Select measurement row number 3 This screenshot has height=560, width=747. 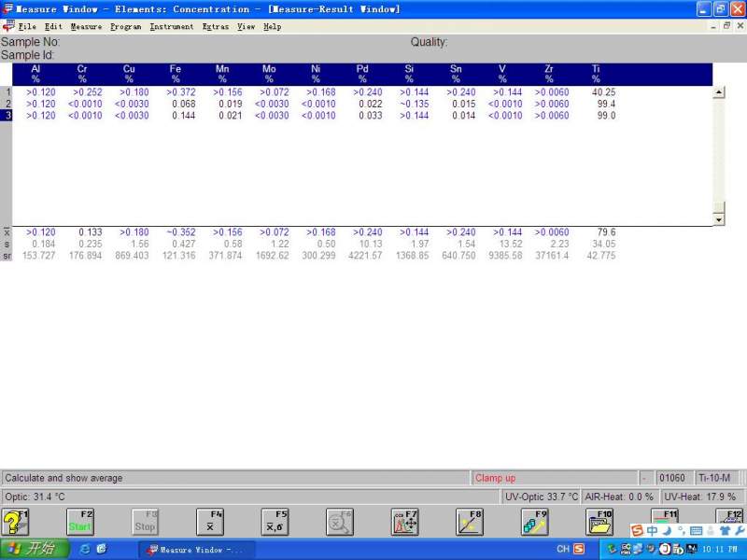pyautogui.click(x=7, y=115)
